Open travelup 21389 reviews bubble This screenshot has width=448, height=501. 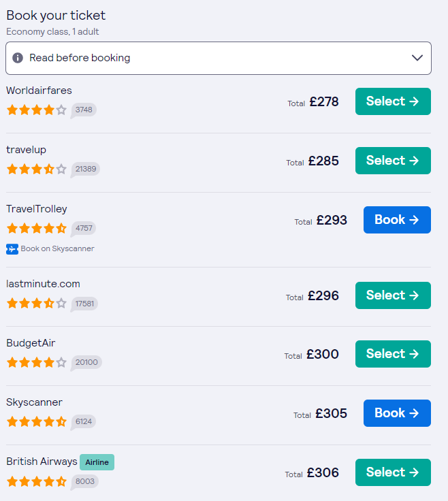[86, 169]
